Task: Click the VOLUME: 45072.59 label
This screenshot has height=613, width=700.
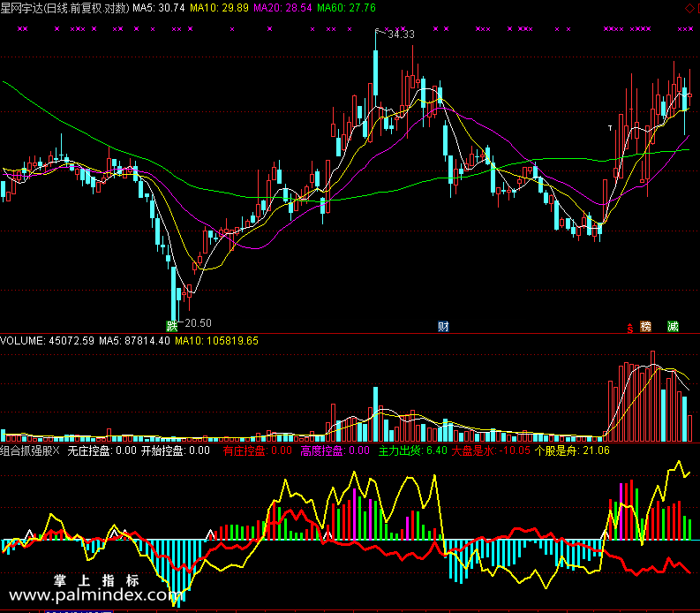Action: (x=48, y=341)
